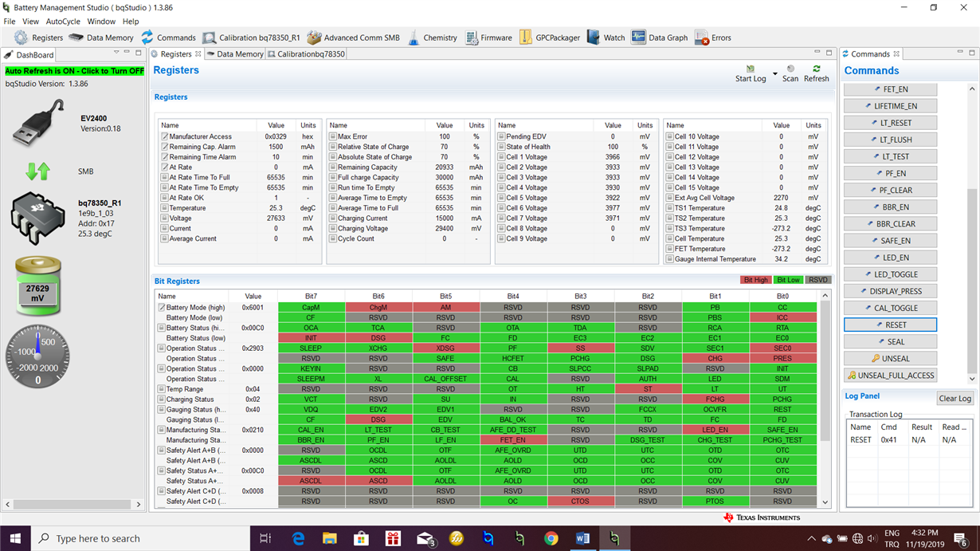Viewport: 980px width, 551px height.
Task: Switch to the Data Memory tab
Action: [x=235, y=54]
